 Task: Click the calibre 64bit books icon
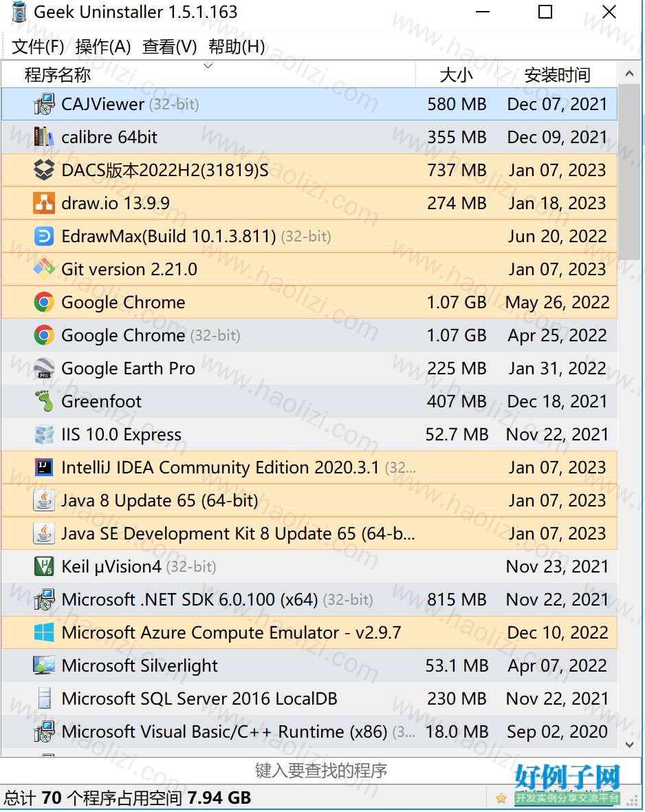click(44, 137)
